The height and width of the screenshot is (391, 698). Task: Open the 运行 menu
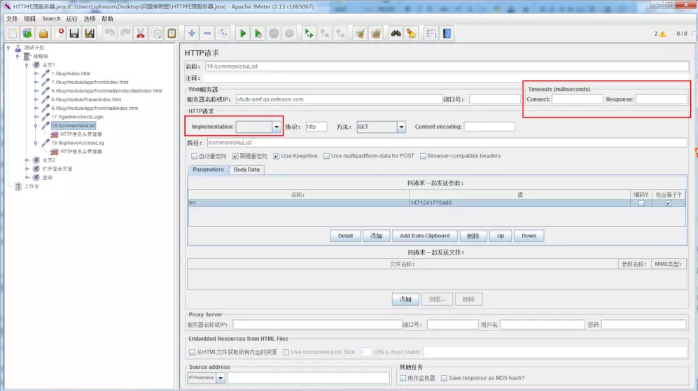tap(72, 19)
